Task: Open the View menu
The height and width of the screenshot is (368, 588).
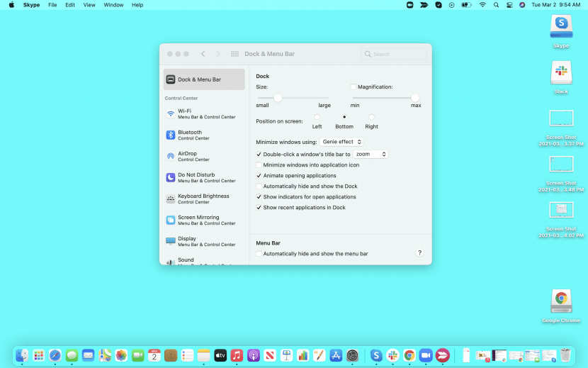Action: coord(89,5)
